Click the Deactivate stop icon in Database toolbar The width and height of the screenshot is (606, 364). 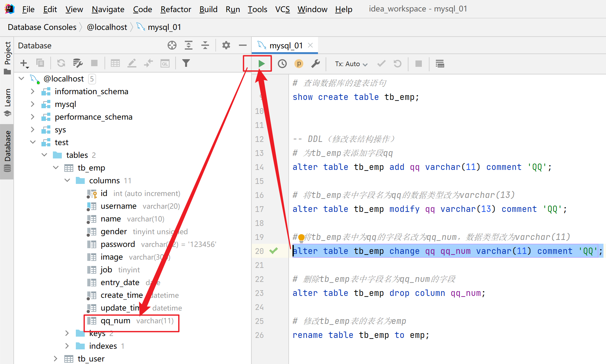(x=94, y=63)
